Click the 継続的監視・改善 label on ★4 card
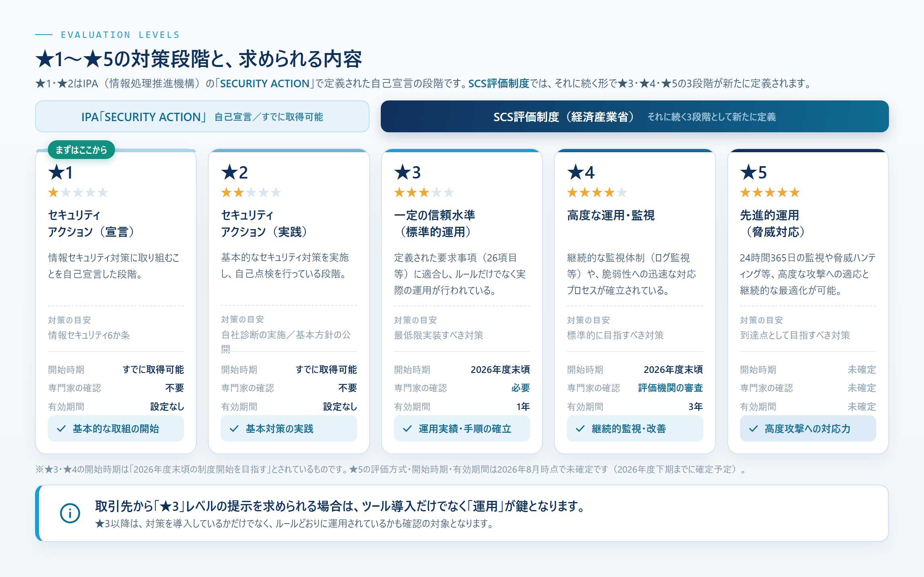This screenshot has height=577, width=924. [x=629, y=429]
